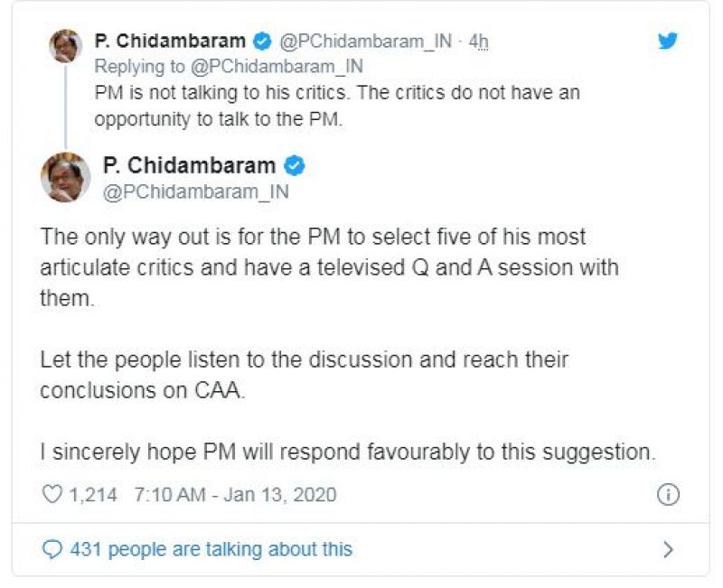723x588 pixels.
Task: Click the bold 'P. Chidambaram' main author name
Action: click(x=189, y=165)
